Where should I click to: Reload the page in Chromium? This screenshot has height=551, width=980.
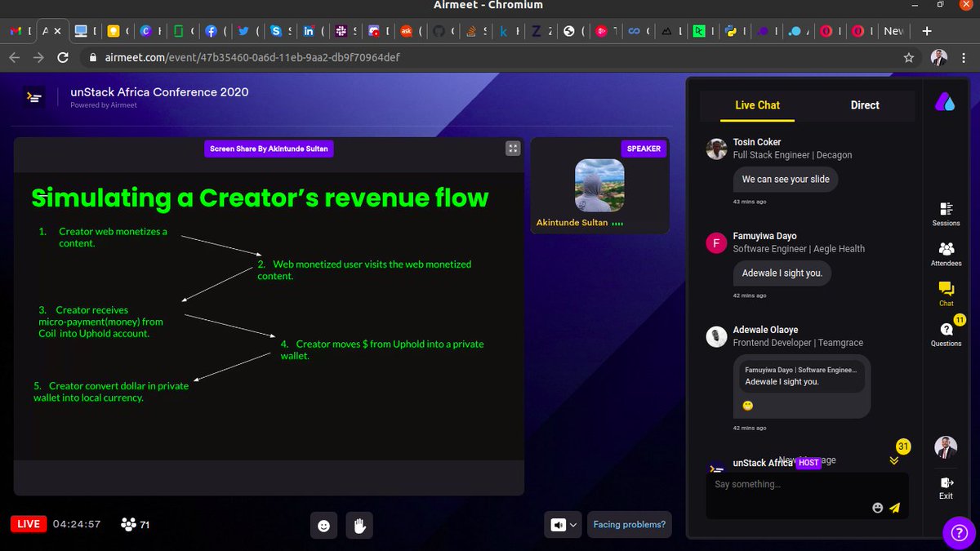tap(63, 58)
